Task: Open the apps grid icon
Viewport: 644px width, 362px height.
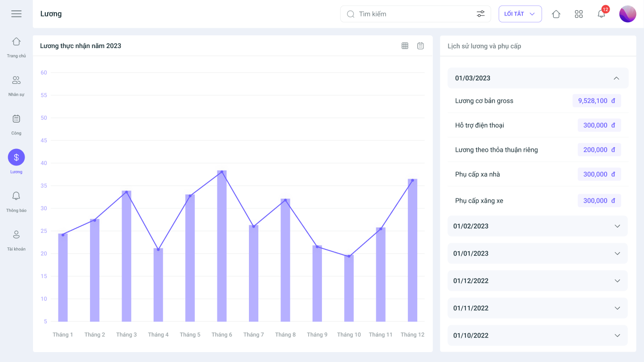Action: pyautogui.click(x=579, y=14)
